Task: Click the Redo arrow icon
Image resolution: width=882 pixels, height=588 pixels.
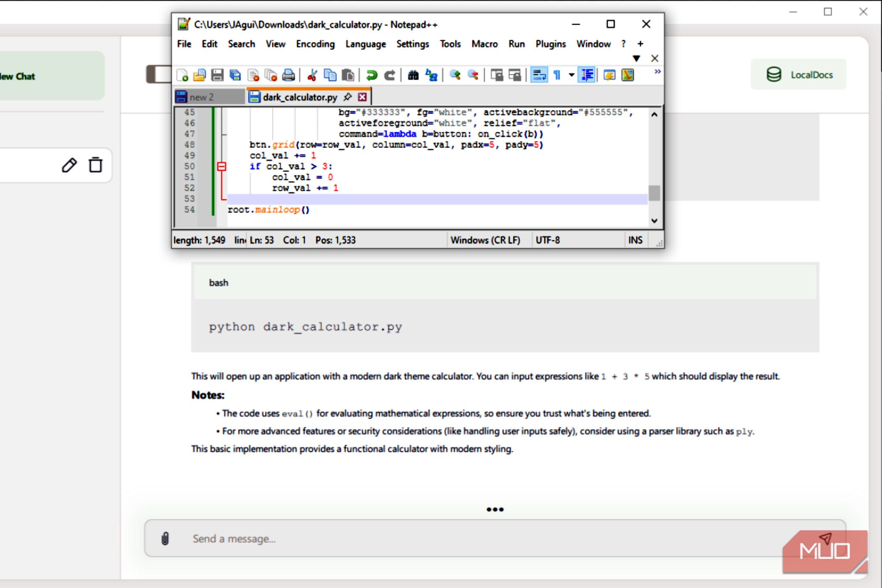Action: pos(390,75)
